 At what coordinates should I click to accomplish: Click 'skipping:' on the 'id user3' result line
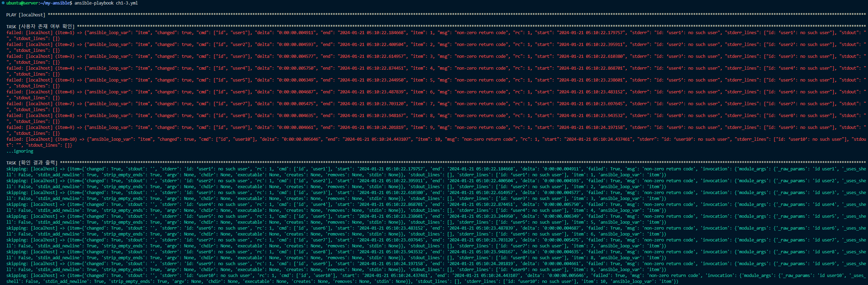pyautogui.click(x=17, y=192)
